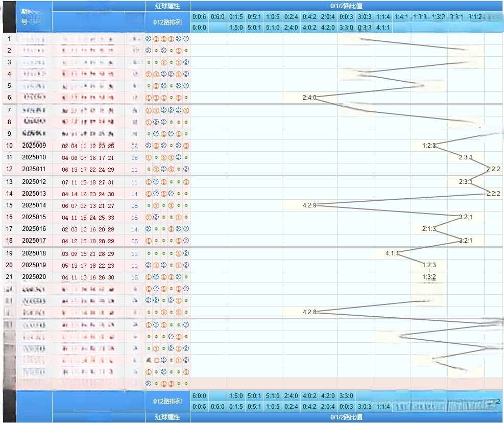The height and width of the screenshot is (423, 504).
Task: Click the 0/1/2路比值 header at the top
Action: pos(346,6)
